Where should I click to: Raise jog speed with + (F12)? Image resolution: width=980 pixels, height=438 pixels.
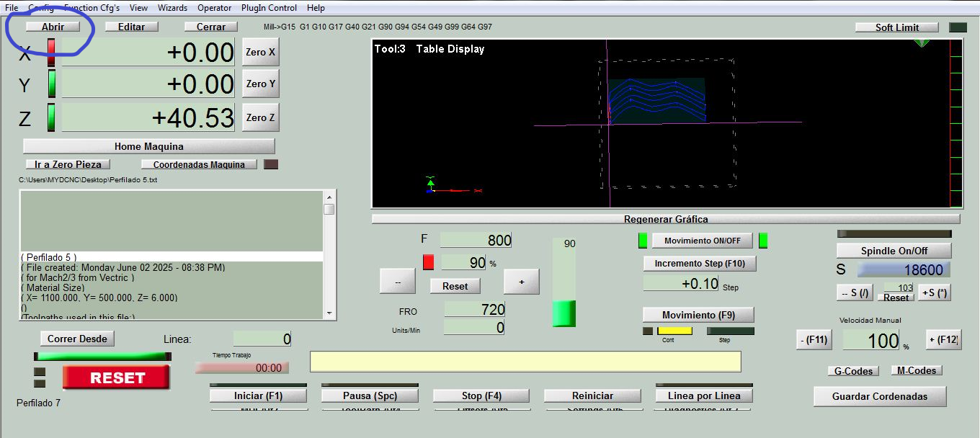click(x=943, y=340)
